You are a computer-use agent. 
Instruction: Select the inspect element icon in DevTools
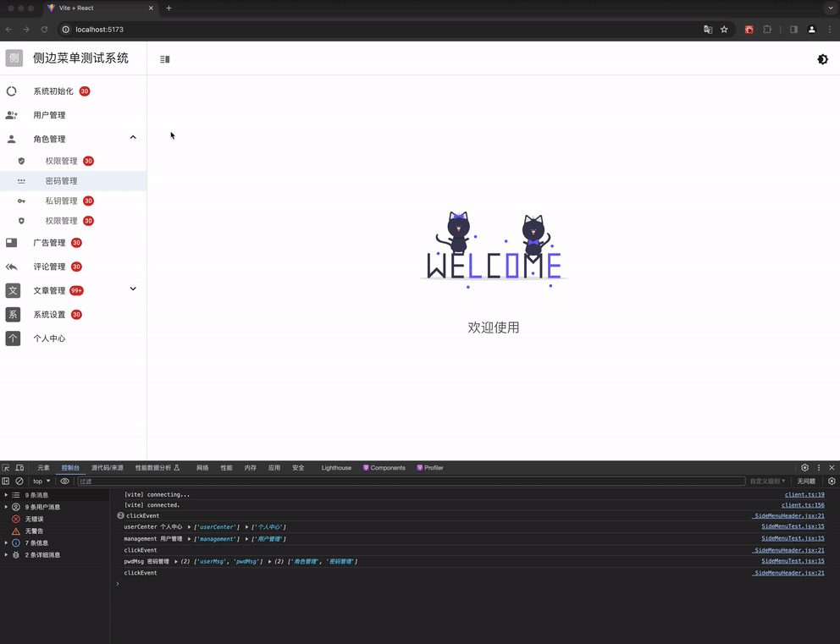tap(6, 467)
